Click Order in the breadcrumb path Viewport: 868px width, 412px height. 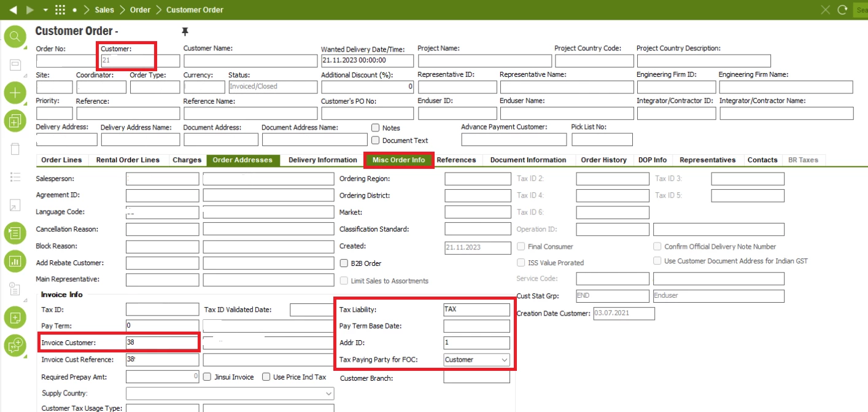[x=141, y=10]
